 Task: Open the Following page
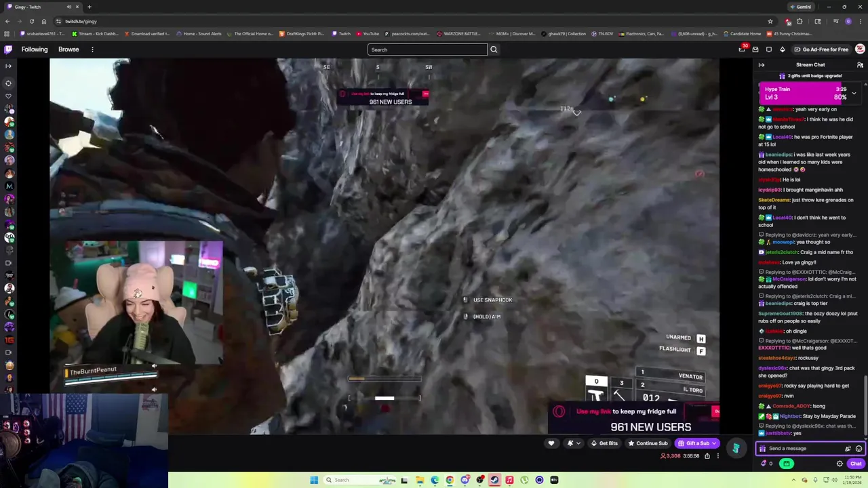(x=35, y=49)
